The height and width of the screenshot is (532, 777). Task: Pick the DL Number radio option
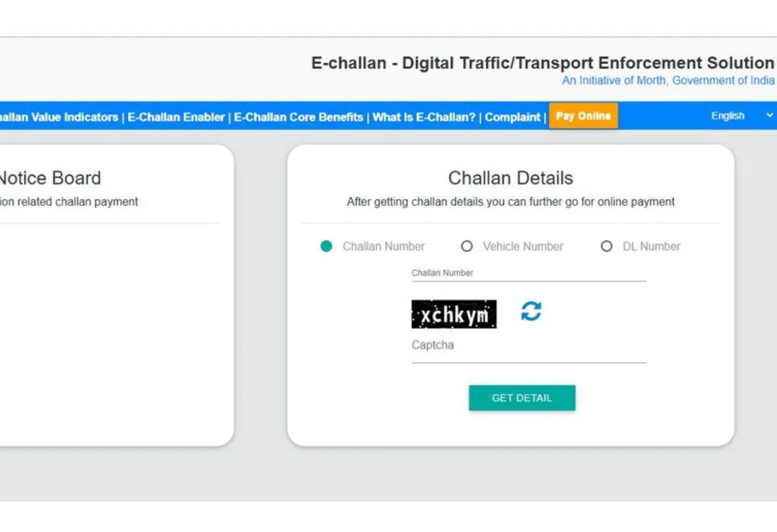(x=606, y=246)
